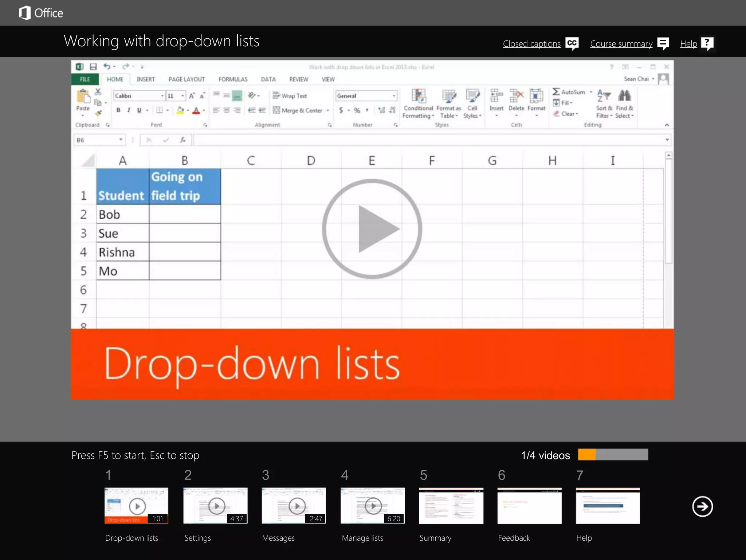Click the 1/4 videos progress bar

click(613, 455)
